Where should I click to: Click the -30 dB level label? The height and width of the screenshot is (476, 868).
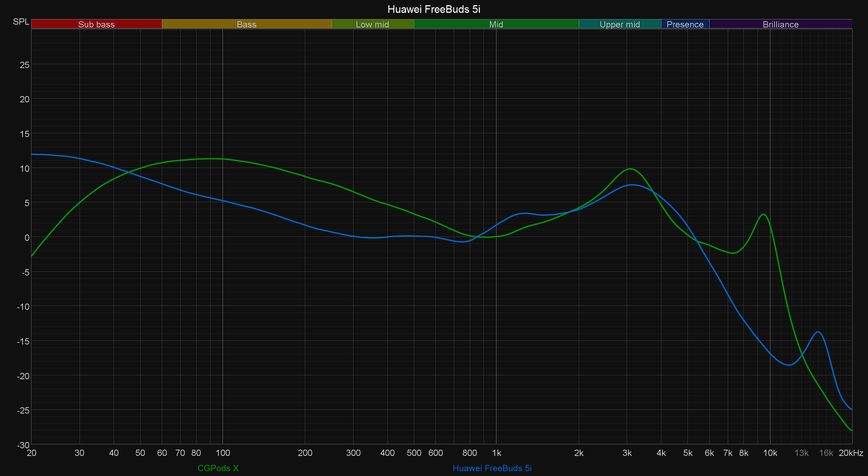pyautogui.click(x=24, y=445)
